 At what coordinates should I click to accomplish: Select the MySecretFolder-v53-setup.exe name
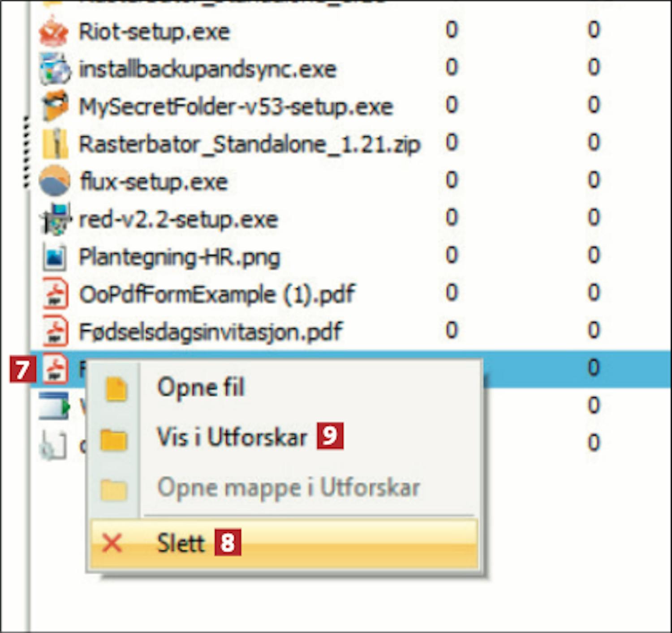pos(236,107)
